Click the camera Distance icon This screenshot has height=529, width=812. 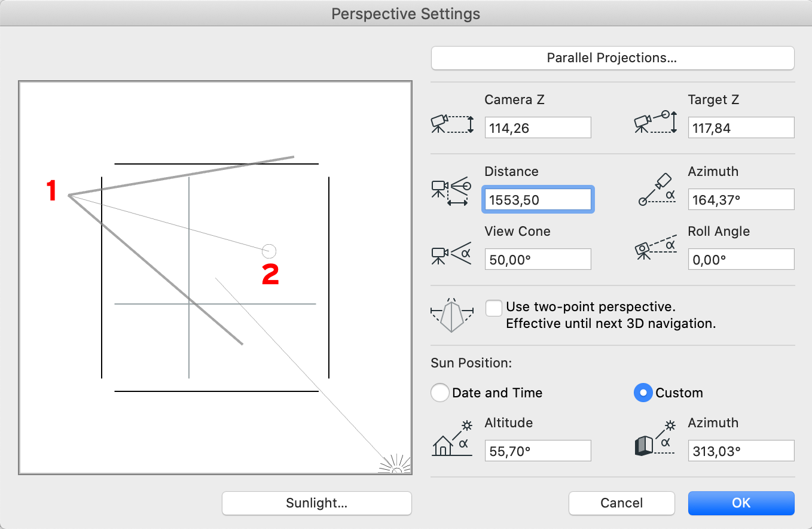tap(451, 192)
